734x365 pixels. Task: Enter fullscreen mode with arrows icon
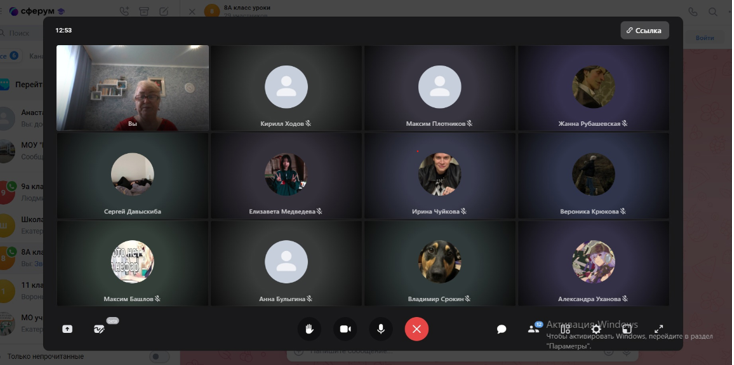(x=659, y=329)
